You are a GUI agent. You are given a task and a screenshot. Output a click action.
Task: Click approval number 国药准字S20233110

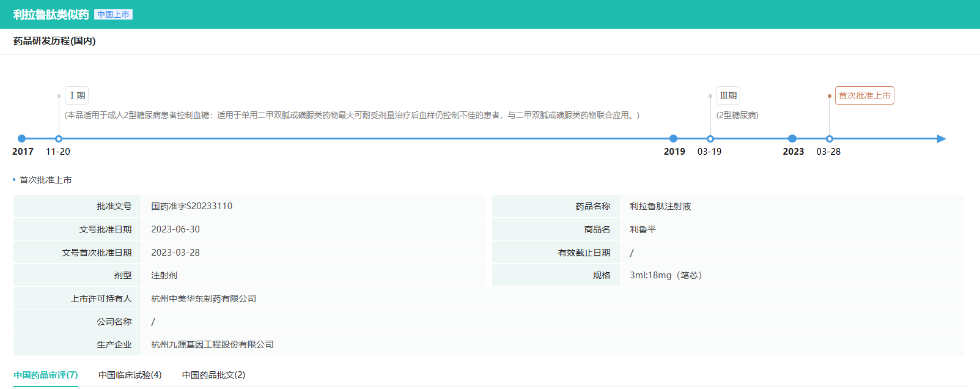191,206
